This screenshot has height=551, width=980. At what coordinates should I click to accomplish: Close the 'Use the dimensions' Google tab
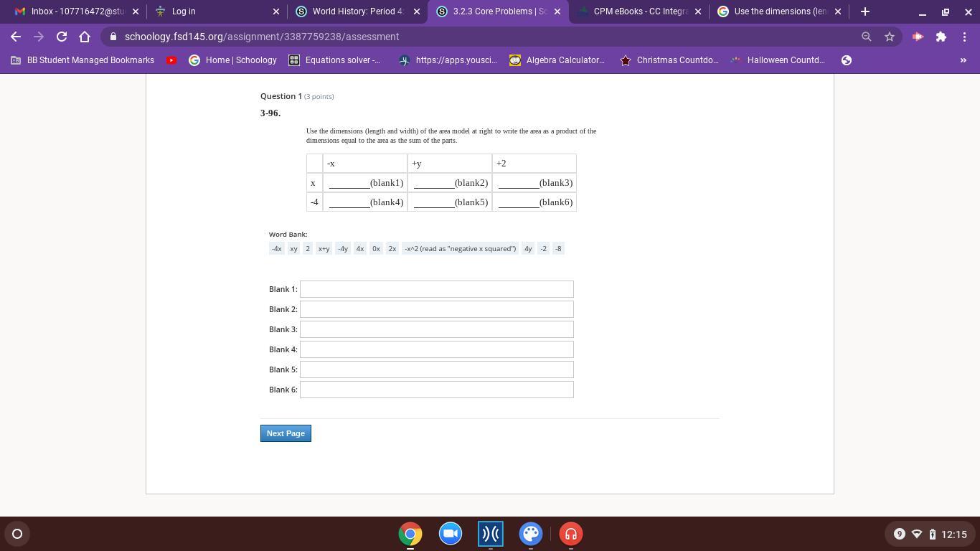pyautogui.click(x=837, y=11)
